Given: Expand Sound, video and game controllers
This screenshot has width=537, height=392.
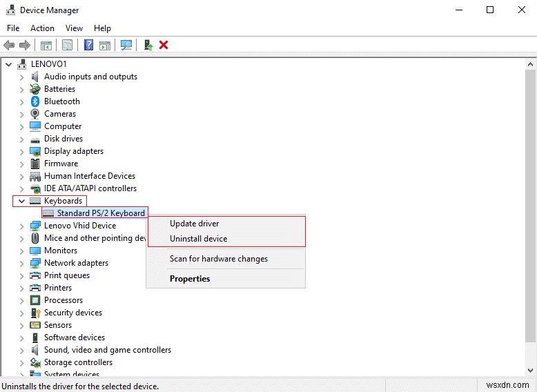Looking at the screenshot, I should click(x=21, y=350).
